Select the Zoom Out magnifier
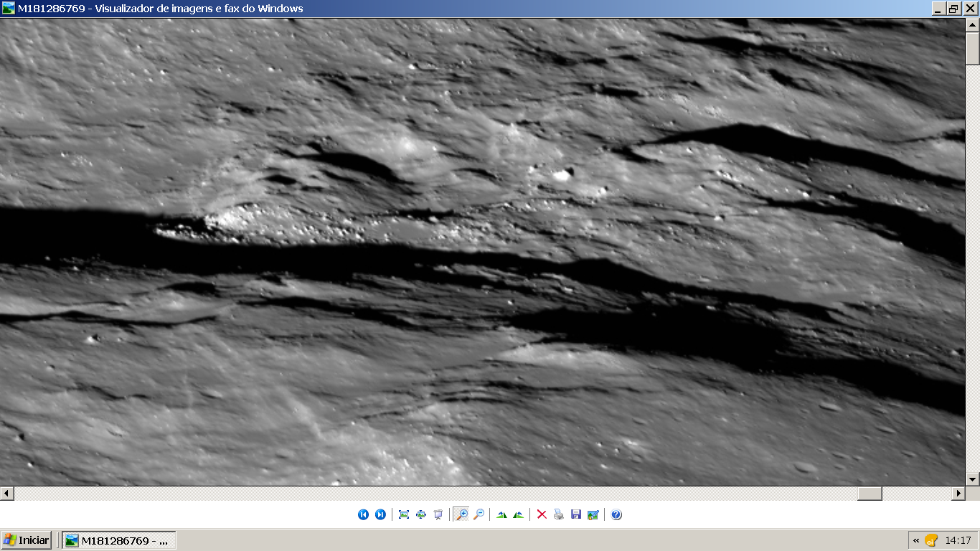980x551 pixels. point(479,514)
